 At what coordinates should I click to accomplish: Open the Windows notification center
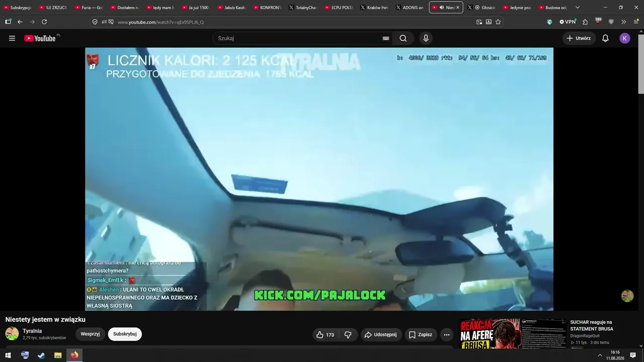(633, 355)
